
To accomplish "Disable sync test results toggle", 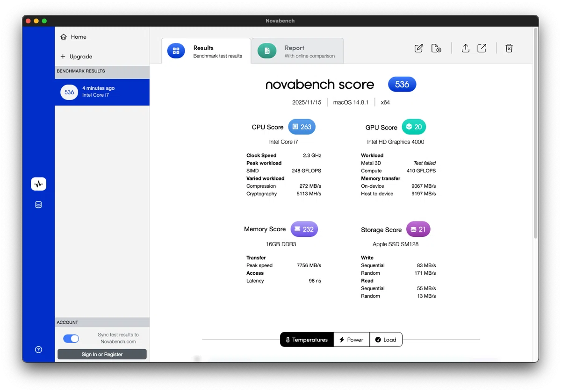I will tap(71, 339).
